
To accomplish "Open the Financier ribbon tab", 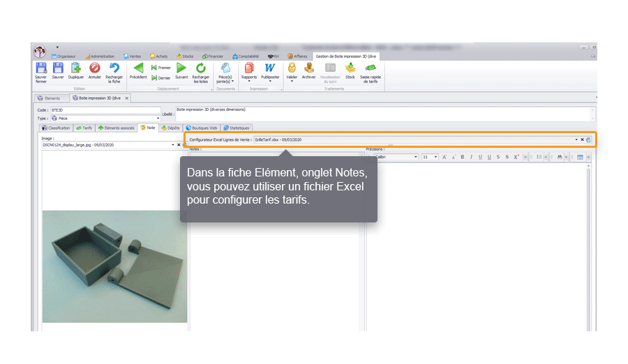I will [213, 56].
